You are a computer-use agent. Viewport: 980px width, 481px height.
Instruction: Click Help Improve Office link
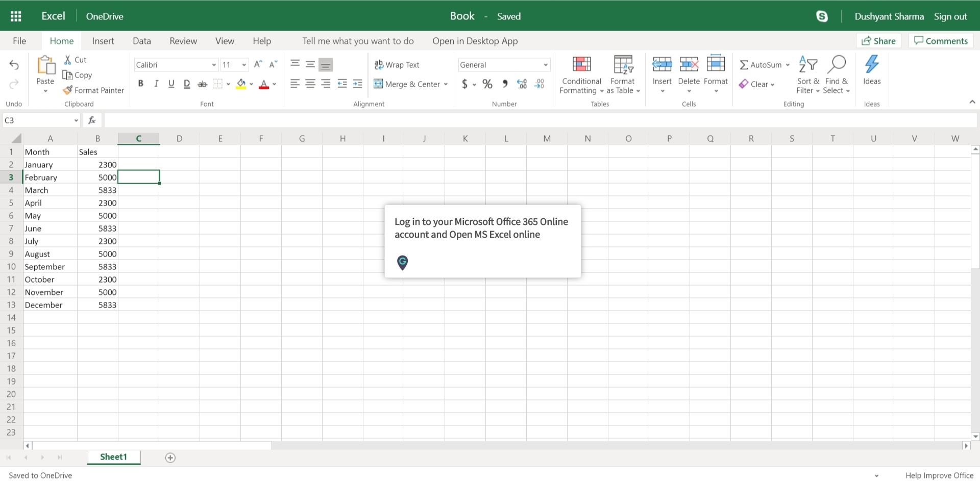[x=940, y=475]
